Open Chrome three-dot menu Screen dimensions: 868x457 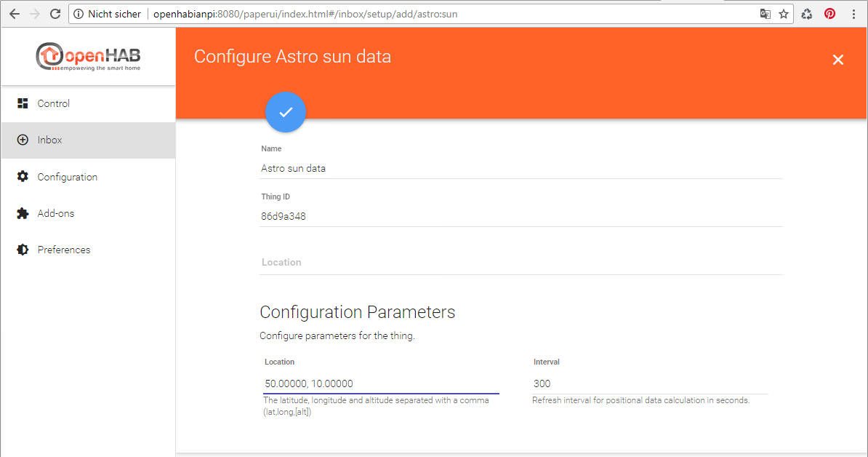point(853,14)
